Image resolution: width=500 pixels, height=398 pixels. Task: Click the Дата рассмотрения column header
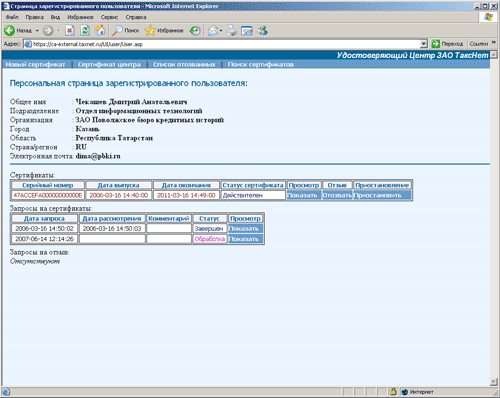pyautogui.click(x=112, y=219)
